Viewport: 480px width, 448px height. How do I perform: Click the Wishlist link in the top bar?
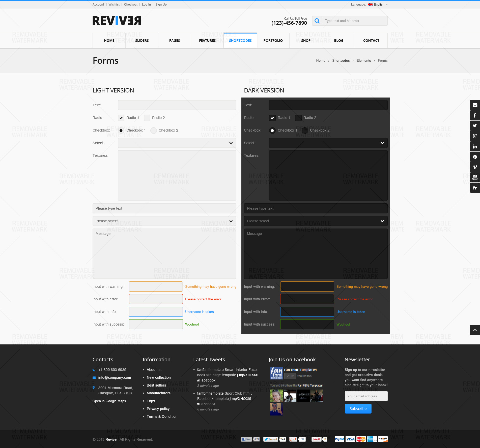[114, 5]
